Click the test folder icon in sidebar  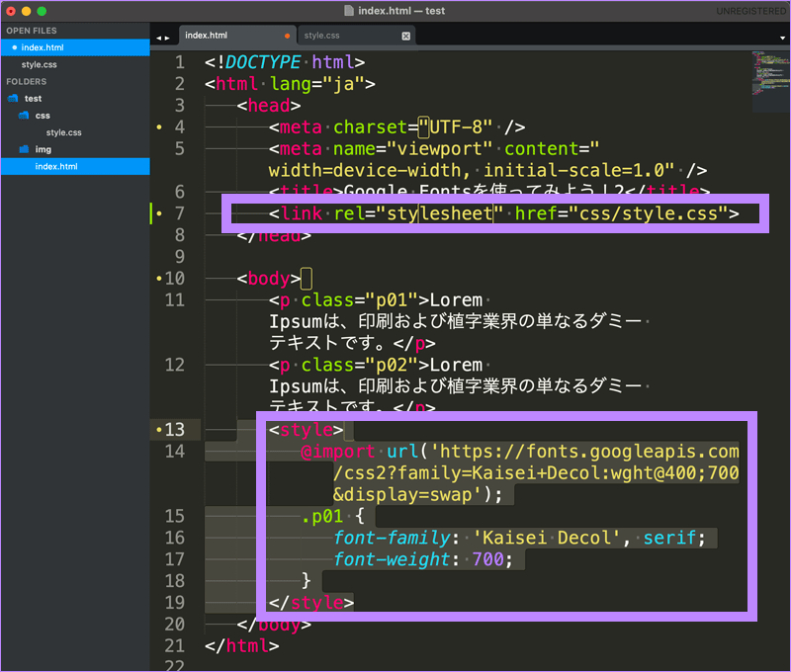(x=13, y=99)
